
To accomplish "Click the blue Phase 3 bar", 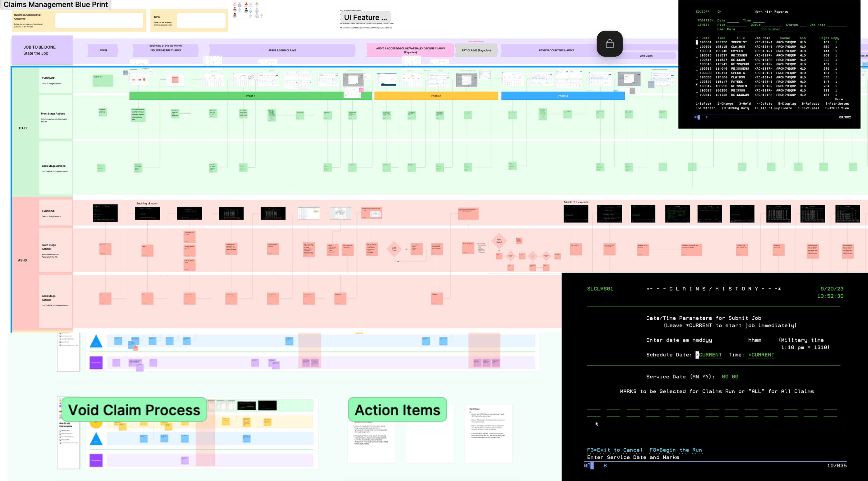I will coord(563,96).
